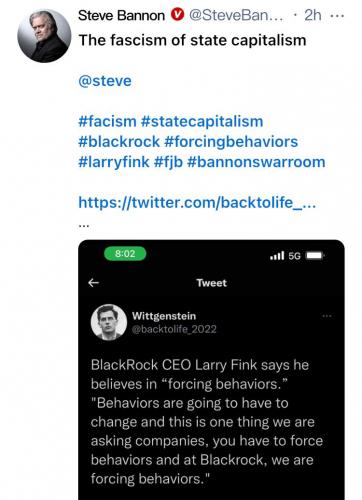Open Steve Bannon's profile avatar
The image size is (362, 500).
pos(44,36)
